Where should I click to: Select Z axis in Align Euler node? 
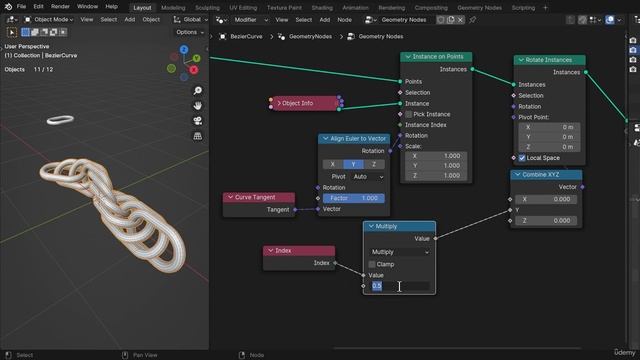(374, 164)
